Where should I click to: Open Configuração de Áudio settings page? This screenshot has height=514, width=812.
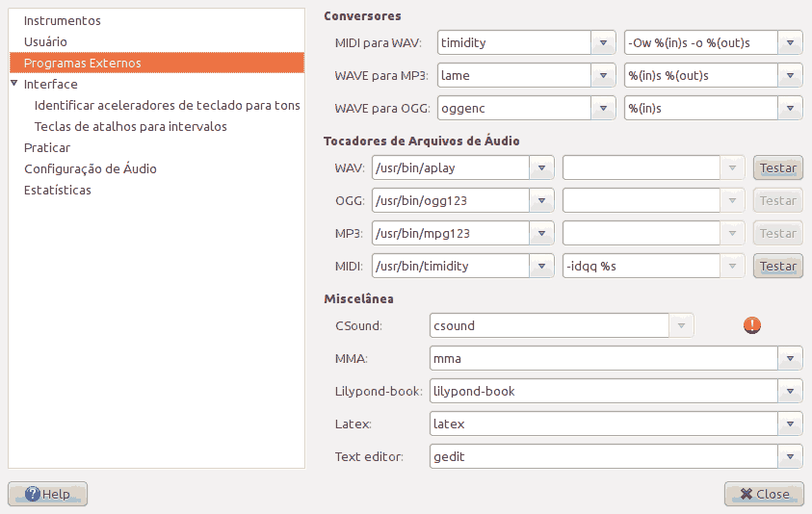[90, 168]
